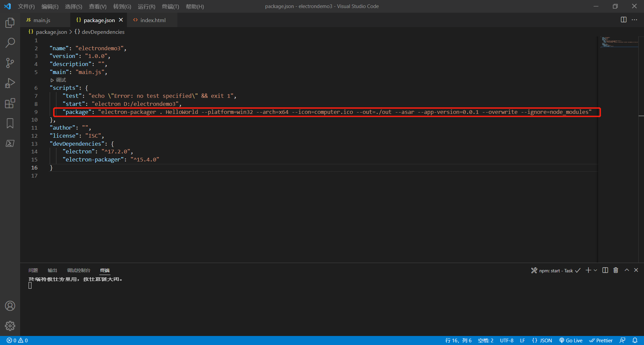Click the code minimap preview
Image resolution: width=644 pixels, height=345 pixels.
click(619, 43)
